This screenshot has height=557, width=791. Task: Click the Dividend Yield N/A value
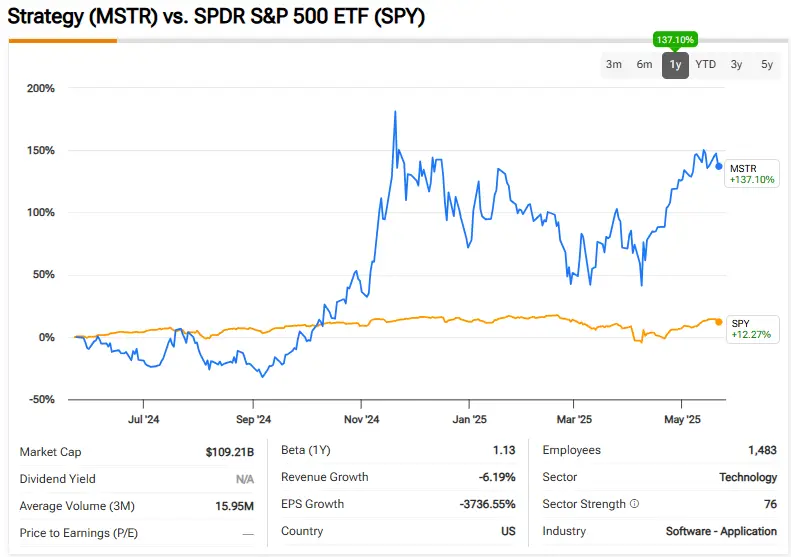(245, 479)
